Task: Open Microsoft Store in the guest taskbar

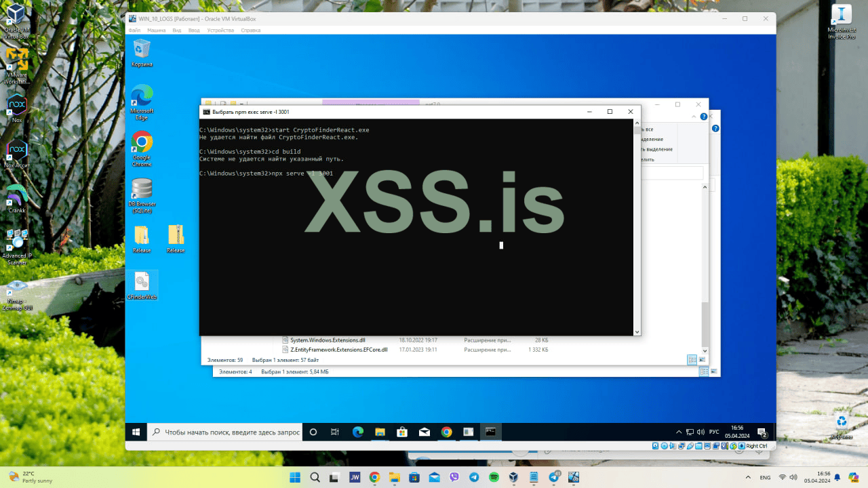Action: 402,432
